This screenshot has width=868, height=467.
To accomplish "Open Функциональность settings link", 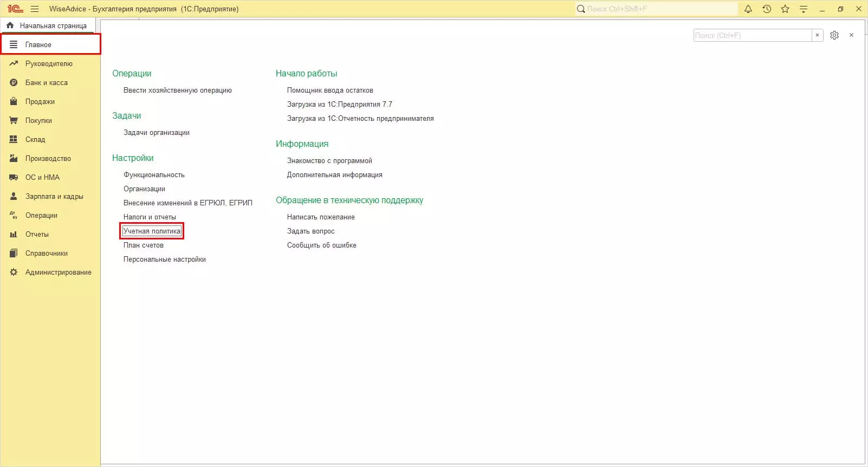I will tap(154, 174).
